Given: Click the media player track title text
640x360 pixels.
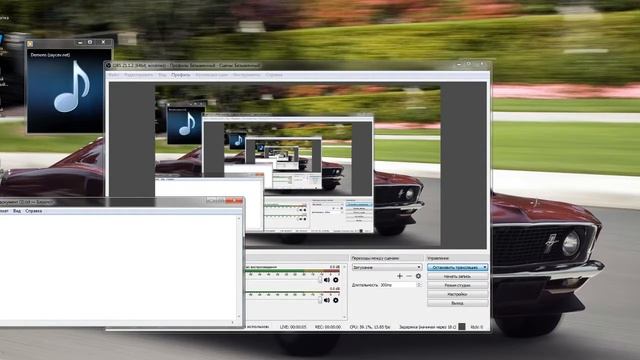Looking at the screenshot, I should 50,55.
